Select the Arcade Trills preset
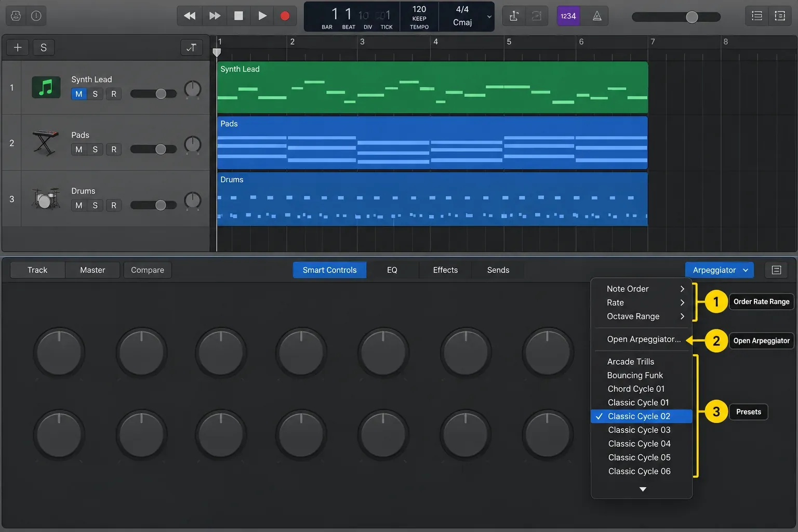Image resolution: width=798 pixels, height=532 pixels. 642,362
